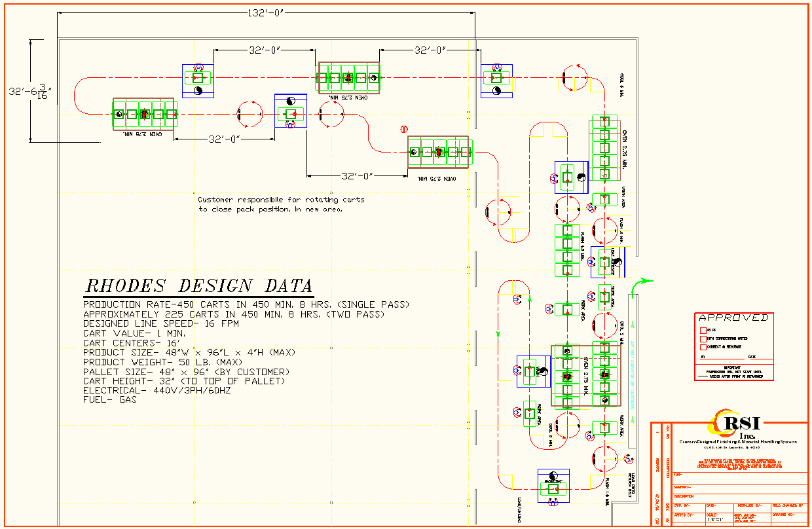This screenshot has width=812, height=529.
Task: Click the red revision marker circle 1
Action: pyautogui.click(x=404, y=130)
